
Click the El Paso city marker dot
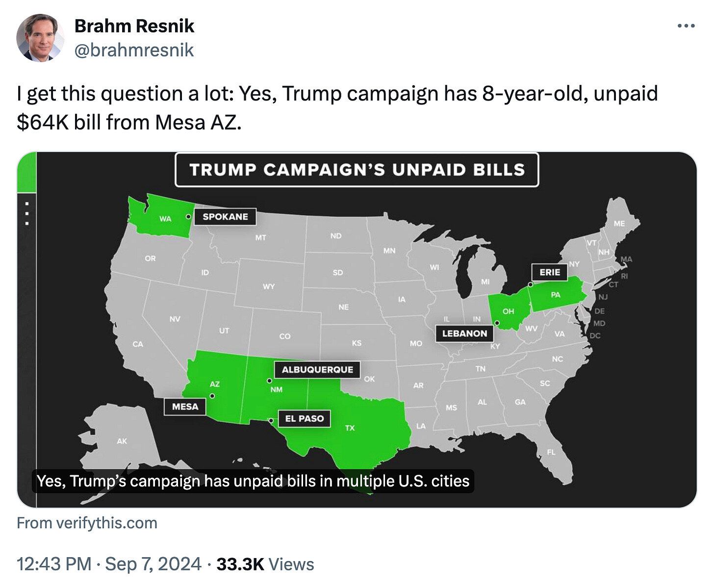point(271,420)
